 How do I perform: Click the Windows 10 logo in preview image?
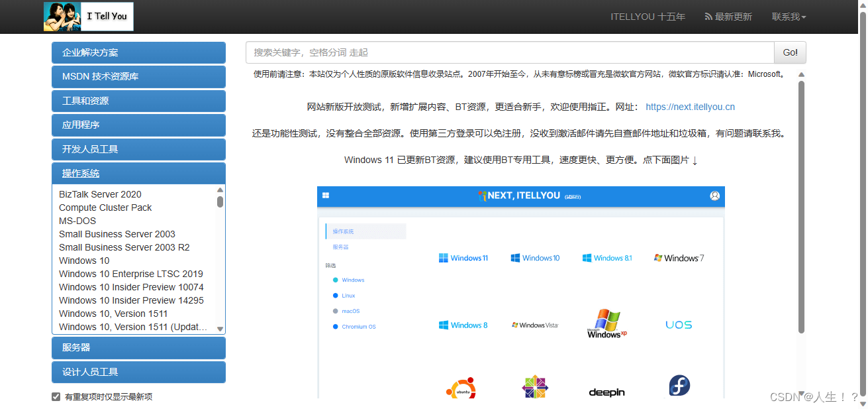(x=535, y=258)
